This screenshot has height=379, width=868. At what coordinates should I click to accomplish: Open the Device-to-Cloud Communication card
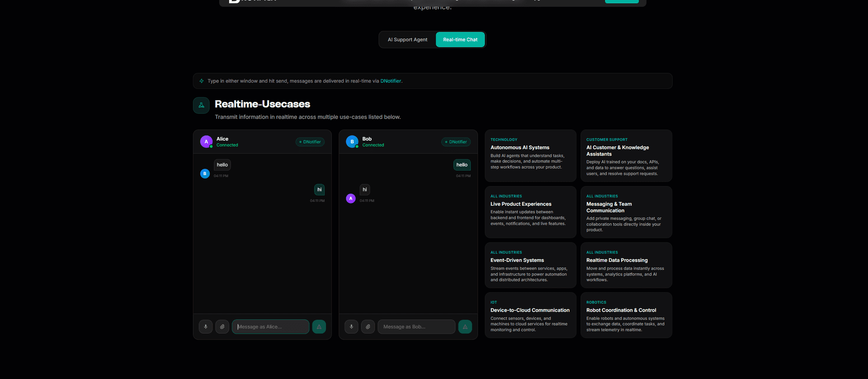tap(530, 315)
